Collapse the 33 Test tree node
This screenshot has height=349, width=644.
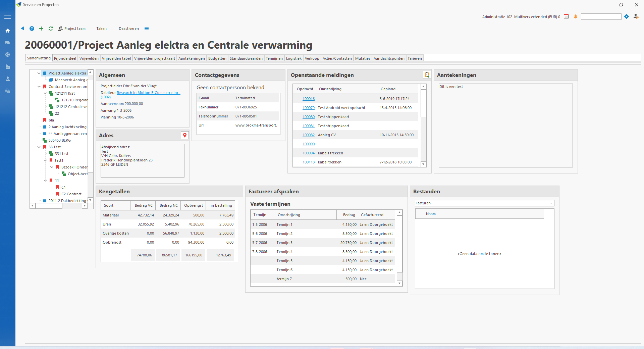[x=39, y=147]
